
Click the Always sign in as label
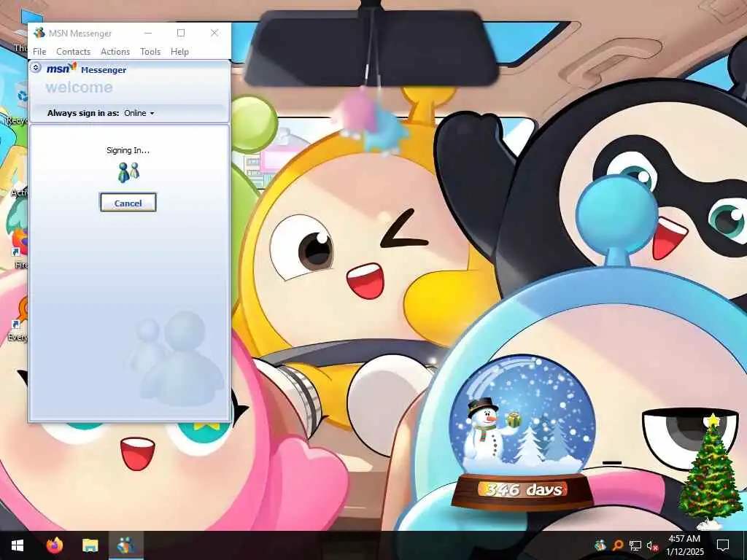(83, 113)
